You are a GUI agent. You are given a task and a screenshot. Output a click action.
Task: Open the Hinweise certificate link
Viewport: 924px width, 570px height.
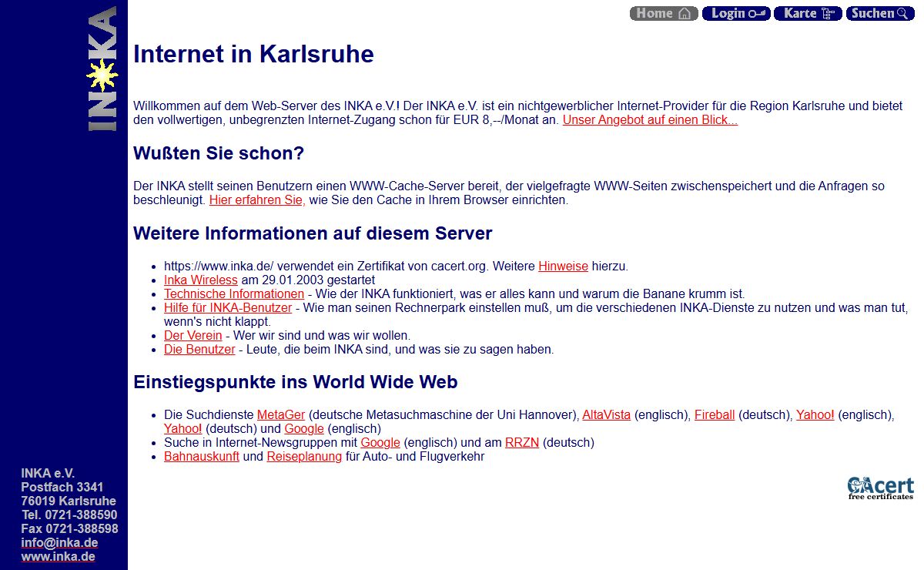coord(563,267)
